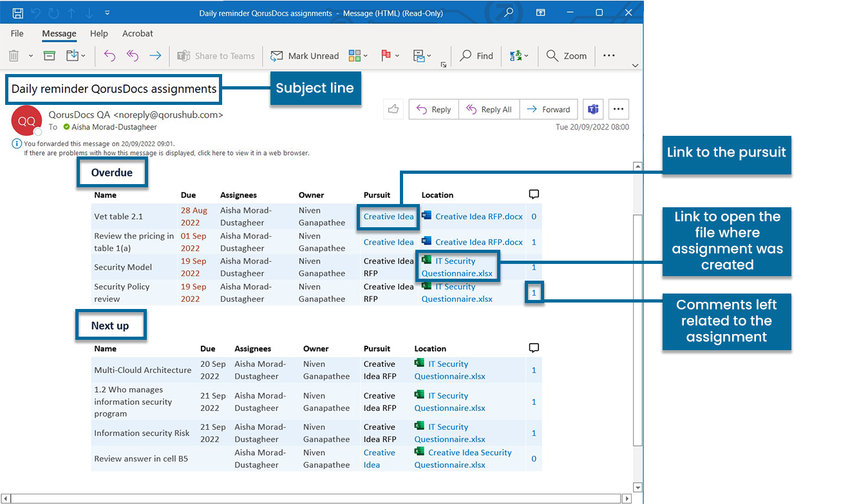Click the Move to folder icon
This screenshot has width=868, height=504.
pos(72,56)
